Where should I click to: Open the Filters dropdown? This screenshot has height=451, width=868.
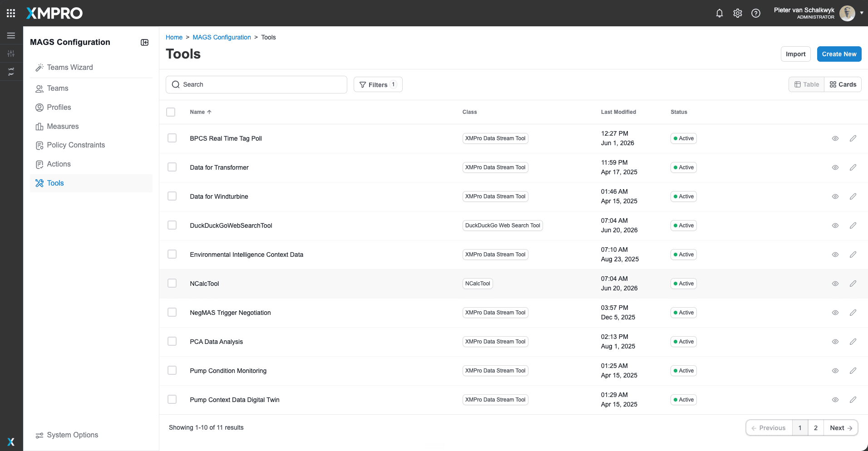tap(378, 84)
